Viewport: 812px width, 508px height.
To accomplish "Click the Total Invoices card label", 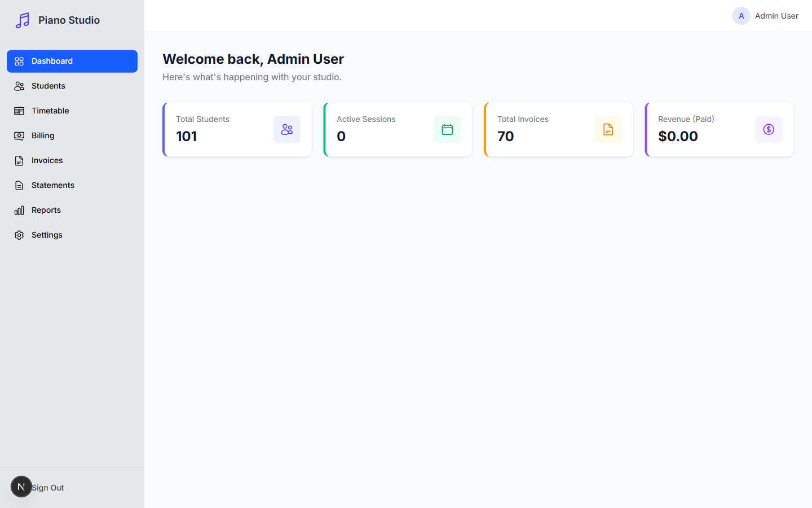I will (523, 119).
